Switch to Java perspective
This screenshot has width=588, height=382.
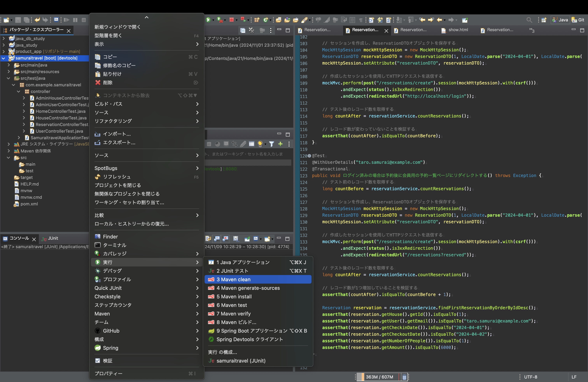pyautogui.click(x=560, y=20)
